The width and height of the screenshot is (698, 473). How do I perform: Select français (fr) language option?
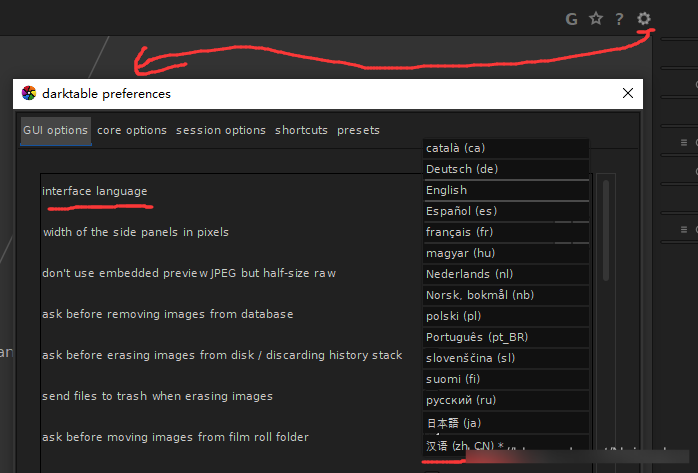point(506,232)
